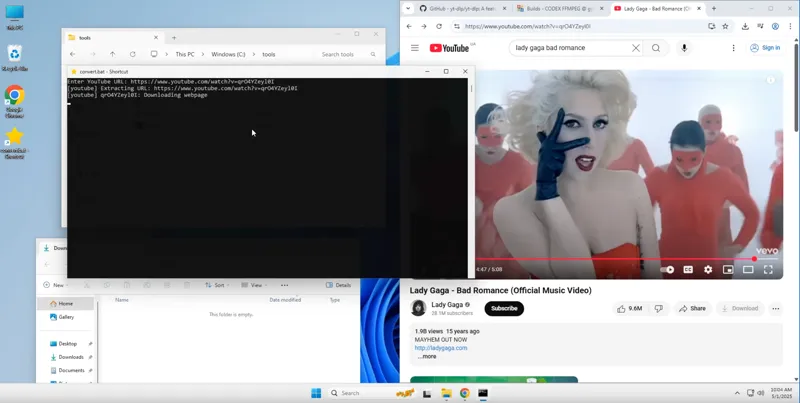Expand the New dropdown in Downloads Explorer
Screen dimensions: 800x403
coord(57,285)
